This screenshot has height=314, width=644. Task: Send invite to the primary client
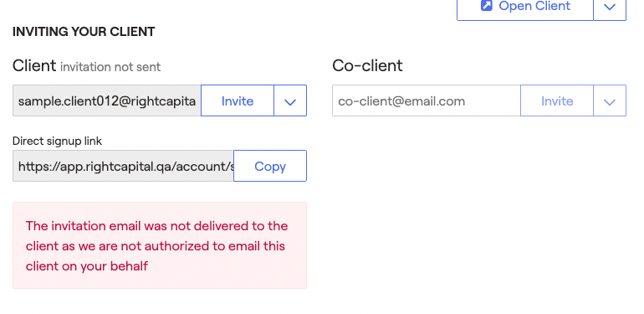238,100
